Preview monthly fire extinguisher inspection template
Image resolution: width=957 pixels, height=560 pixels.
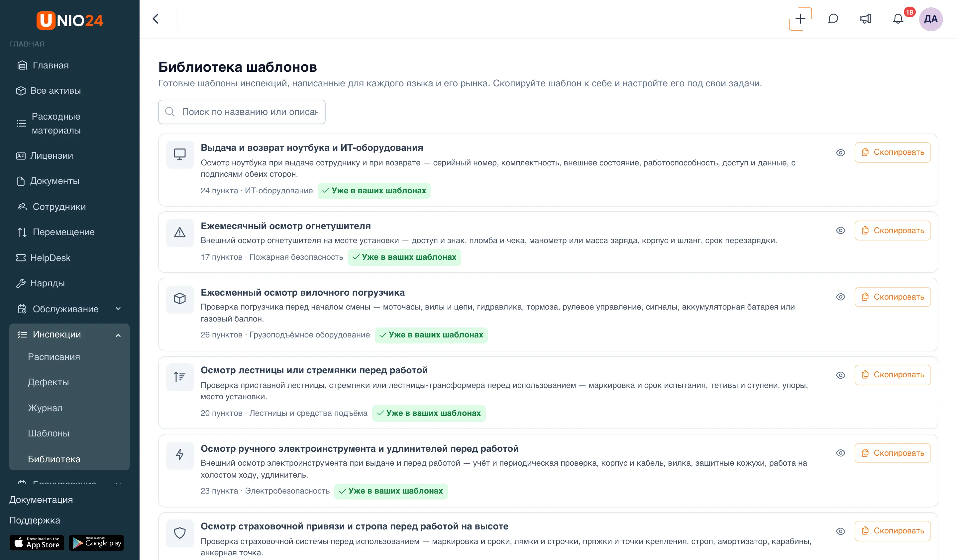[840, 231]
